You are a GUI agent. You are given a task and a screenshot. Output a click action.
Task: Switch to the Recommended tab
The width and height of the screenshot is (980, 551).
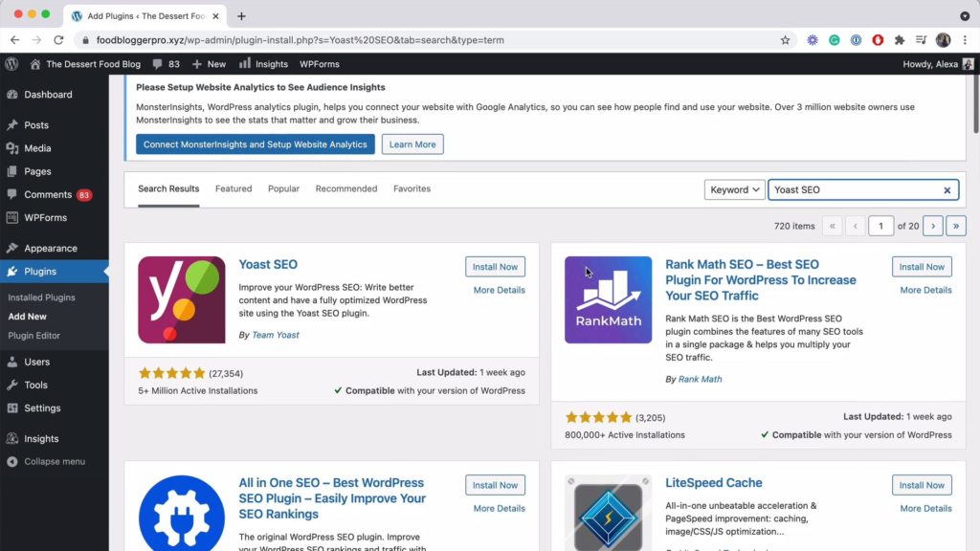tap(346, 188)
